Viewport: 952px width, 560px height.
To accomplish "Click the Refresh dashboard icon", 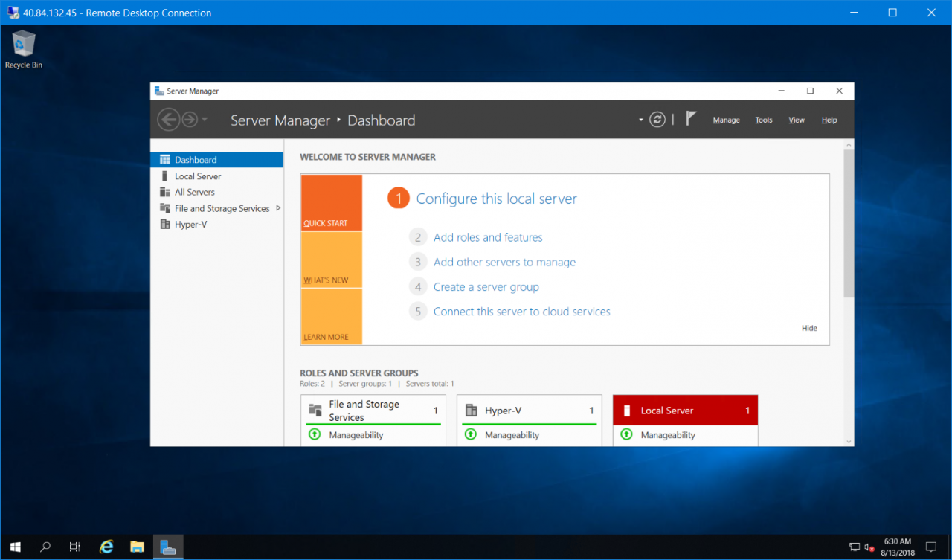I will pos(657,120).
